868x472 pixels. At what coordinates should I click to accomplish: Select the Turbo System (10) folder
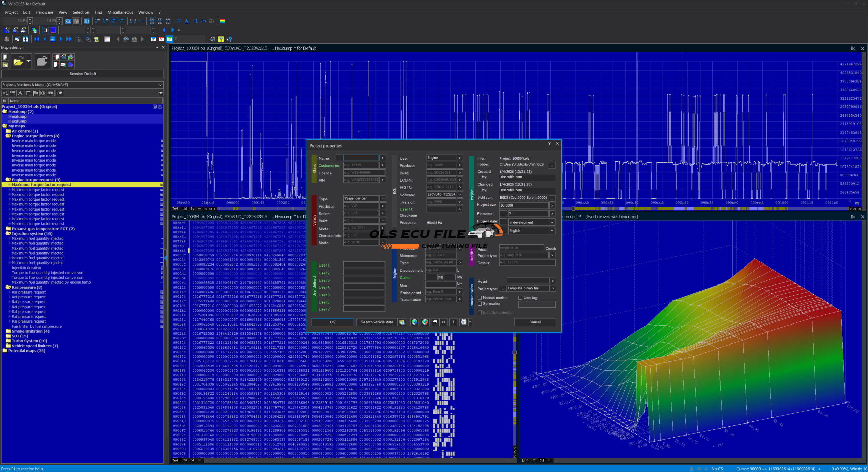coord(29,341)
